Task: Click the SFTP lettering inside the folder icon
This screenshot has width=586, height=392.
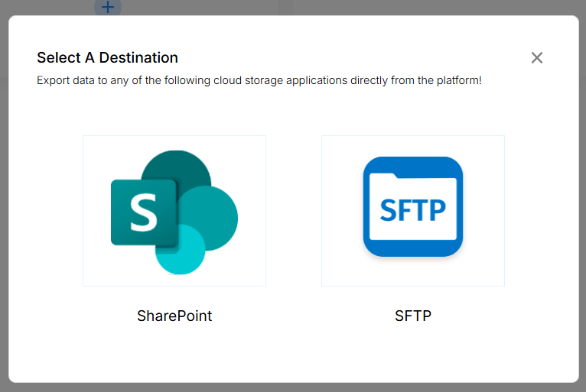Action: (413, 209)
